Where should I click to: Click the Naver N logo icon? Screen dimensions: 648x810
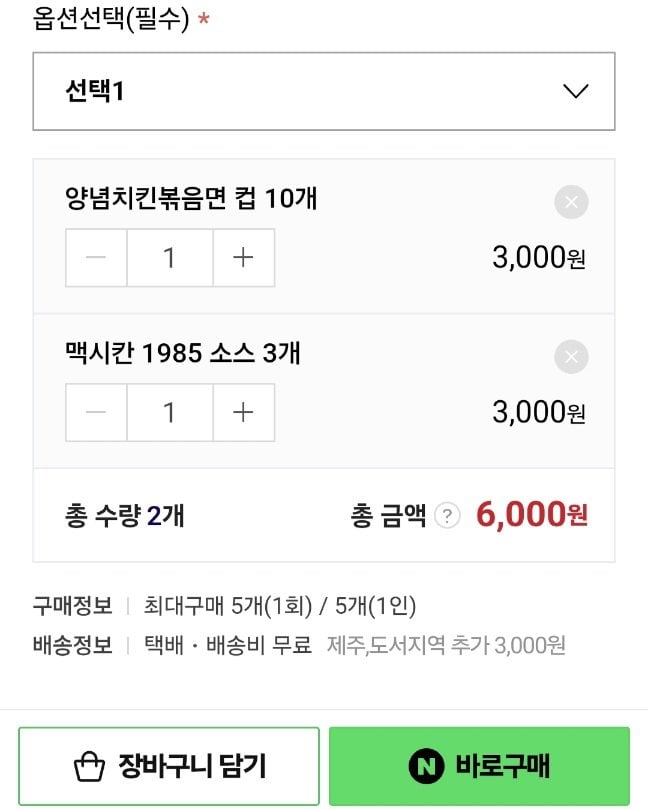[x=426, y=767]
